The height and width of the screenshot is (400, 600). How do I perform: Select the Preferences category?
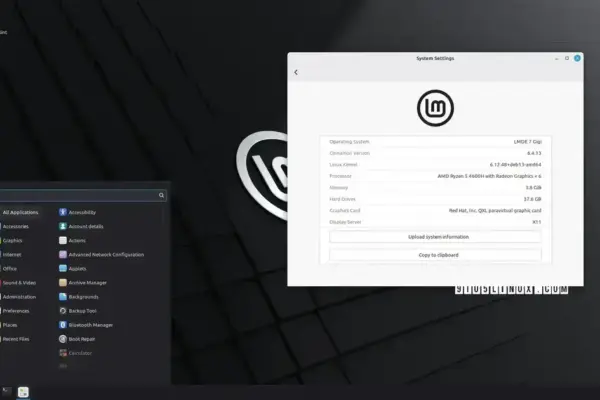pyautogui.click(x=15, y=311)
